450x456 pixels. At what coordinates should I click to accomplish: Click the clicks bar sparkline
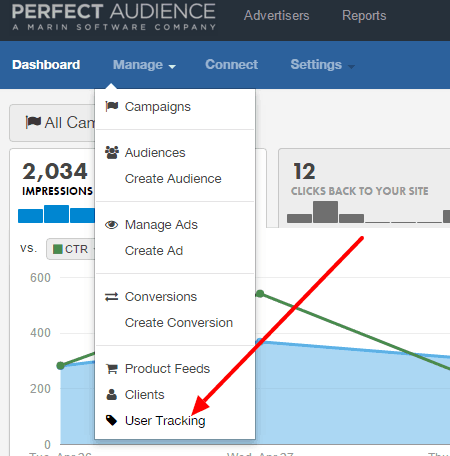368,212
